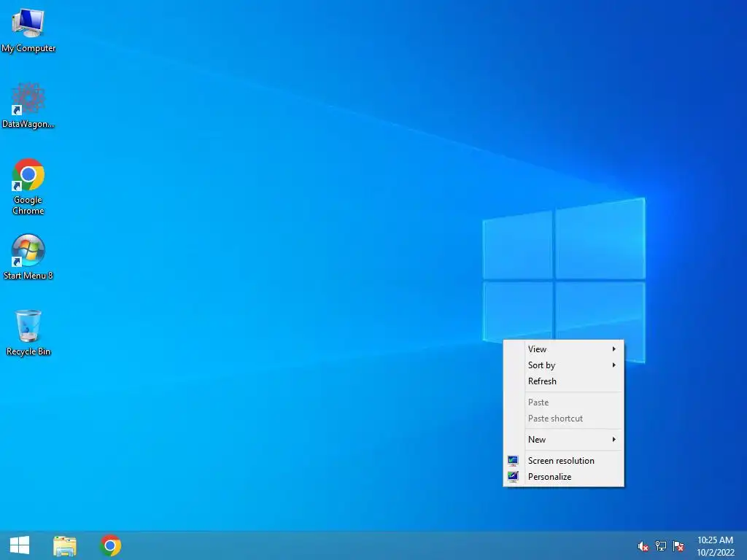Click the muted volume tray icon
747x560 pixels.
[643, 546]
